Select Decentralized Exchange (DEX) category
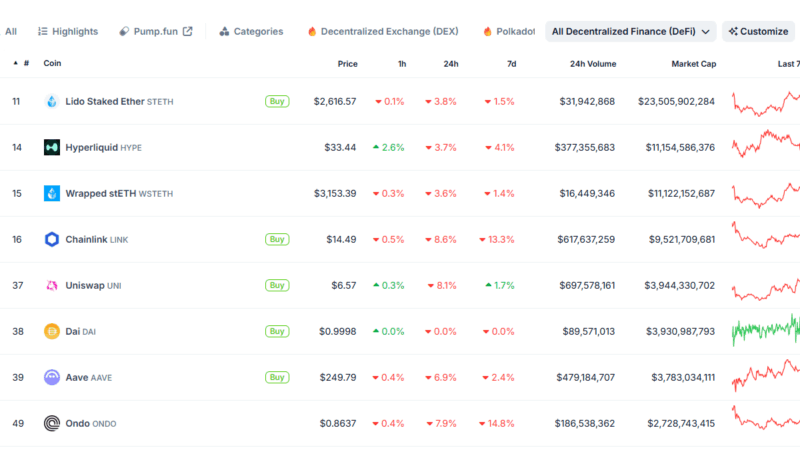800x450 pixels. [x=383, y=32]
